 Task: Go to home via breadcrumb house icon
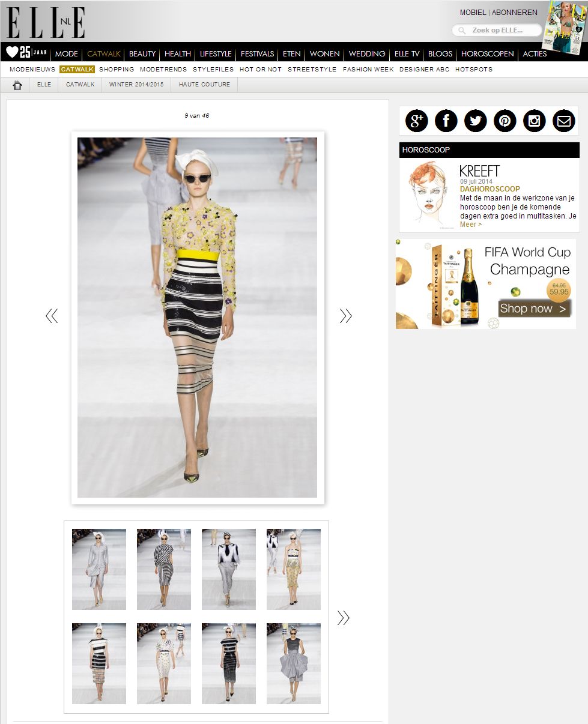pyautogui.click(x=17, y=85)
